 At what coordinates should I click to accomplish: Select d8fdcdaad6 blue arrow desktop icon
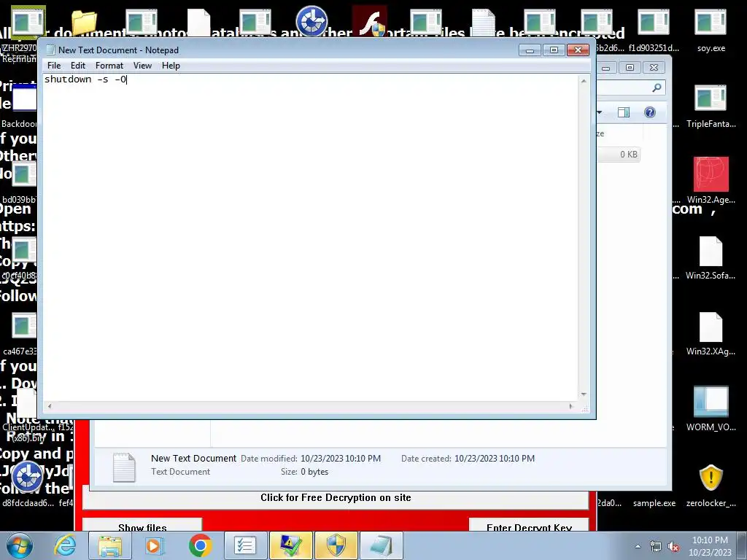pos(27,482)
